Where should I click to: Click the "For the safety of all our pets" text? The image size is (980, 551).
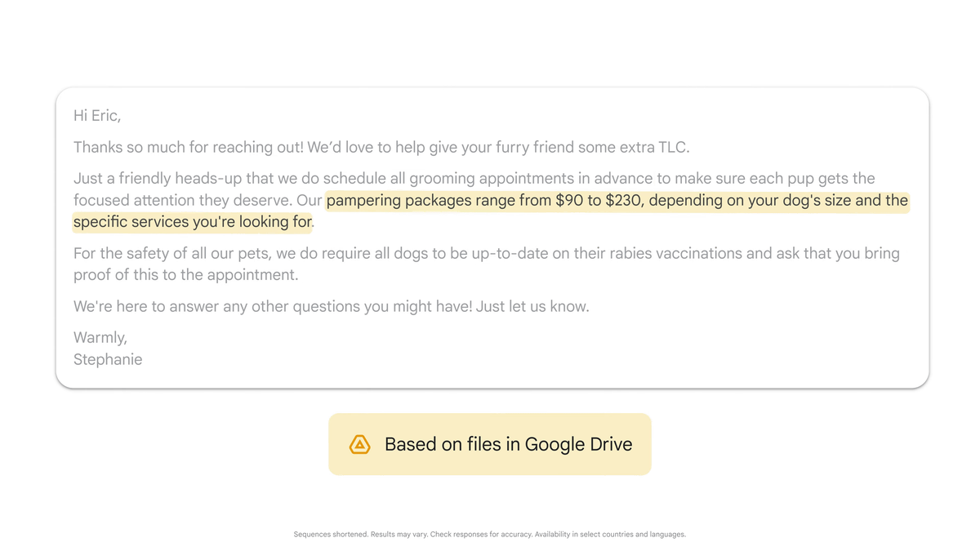pyautogui.click(x=172, y=254)
